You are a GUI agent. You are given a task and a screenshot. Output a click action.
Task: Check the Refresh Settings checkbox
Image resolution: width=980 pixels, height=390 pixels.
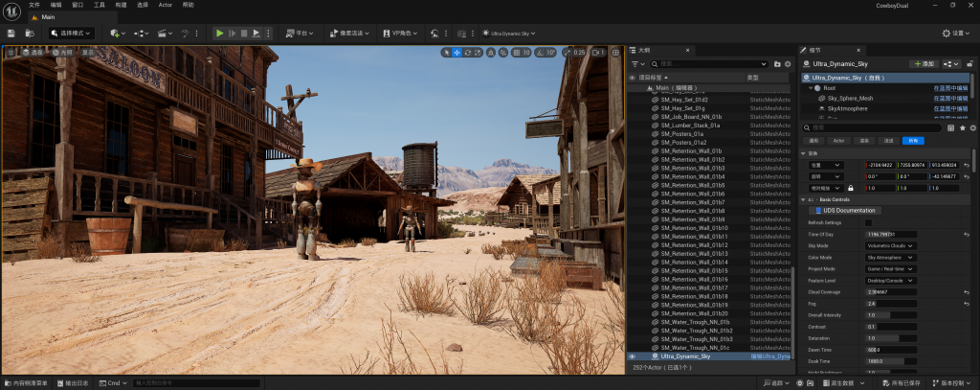pos(869,222)
